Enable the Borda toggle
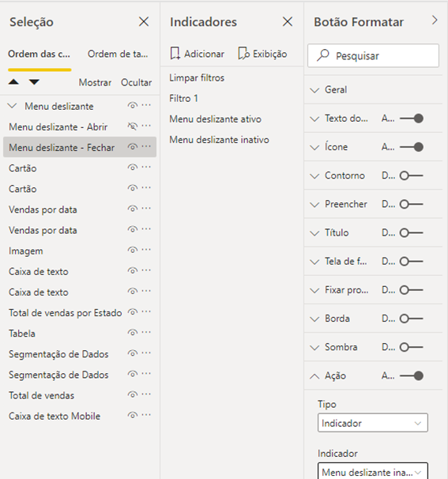 (x=412, y=319)
